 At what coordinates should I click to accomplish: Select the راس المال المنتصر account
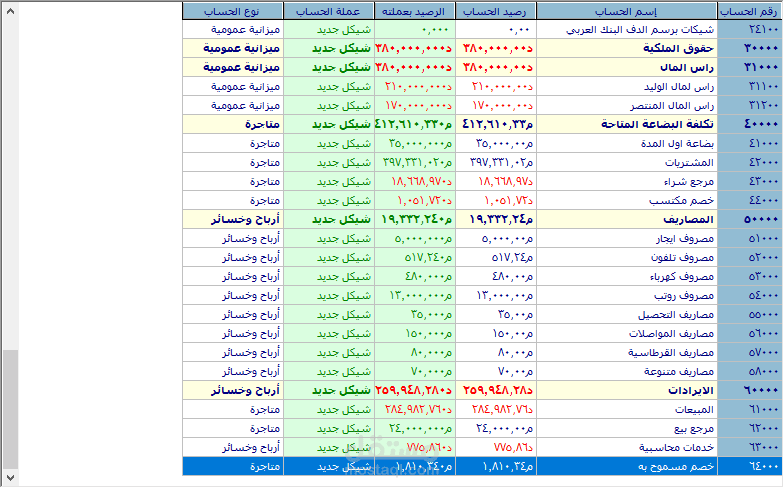(x=626, y=106)
